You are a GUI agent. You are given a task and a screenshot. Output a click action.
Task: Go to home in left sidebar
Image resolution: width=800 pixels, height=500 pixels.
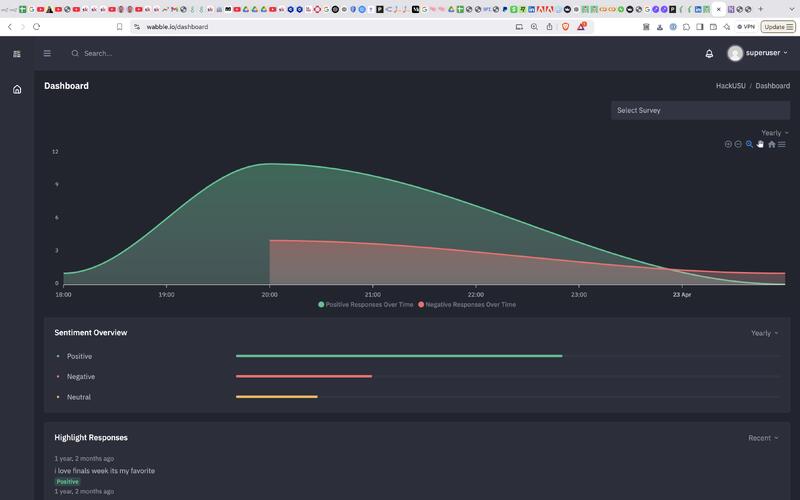(17, 89)
